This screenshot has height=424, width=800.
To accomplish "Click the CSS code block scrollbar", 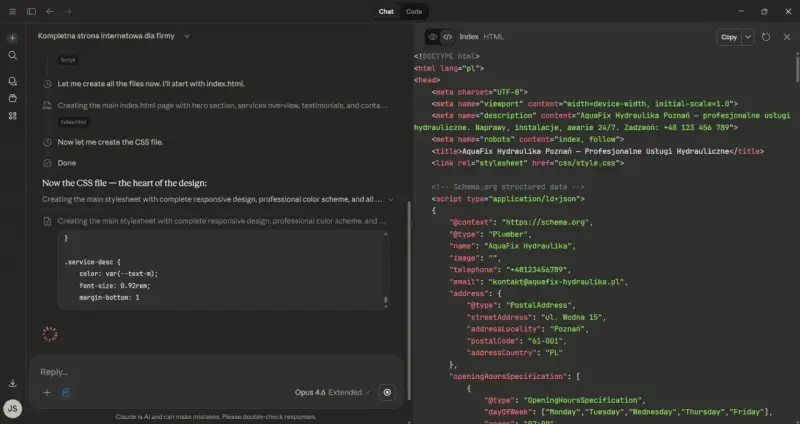I will point(386,301).
